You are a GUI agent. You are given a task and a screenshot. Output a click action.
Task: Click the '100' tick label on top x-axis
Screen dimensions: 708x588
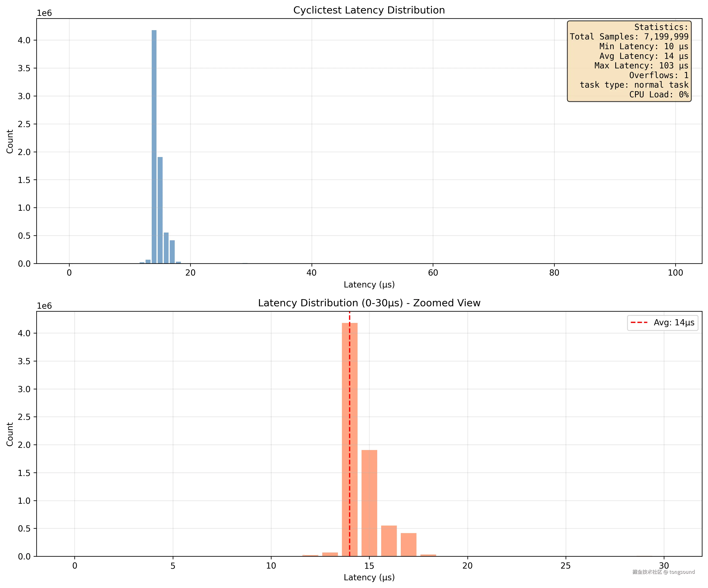coord(675,273)
